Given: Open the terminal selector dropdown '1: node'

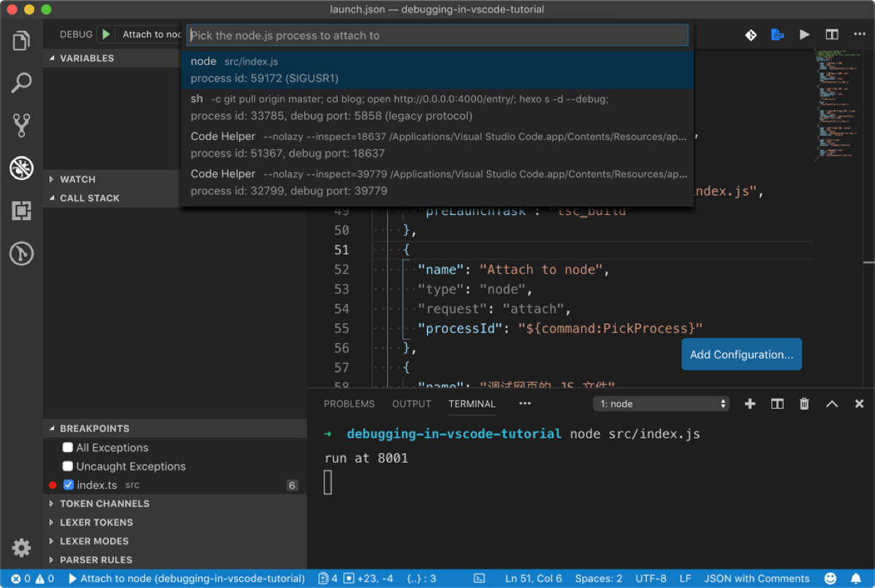Looking at the screenshot, I should [661, 404].
